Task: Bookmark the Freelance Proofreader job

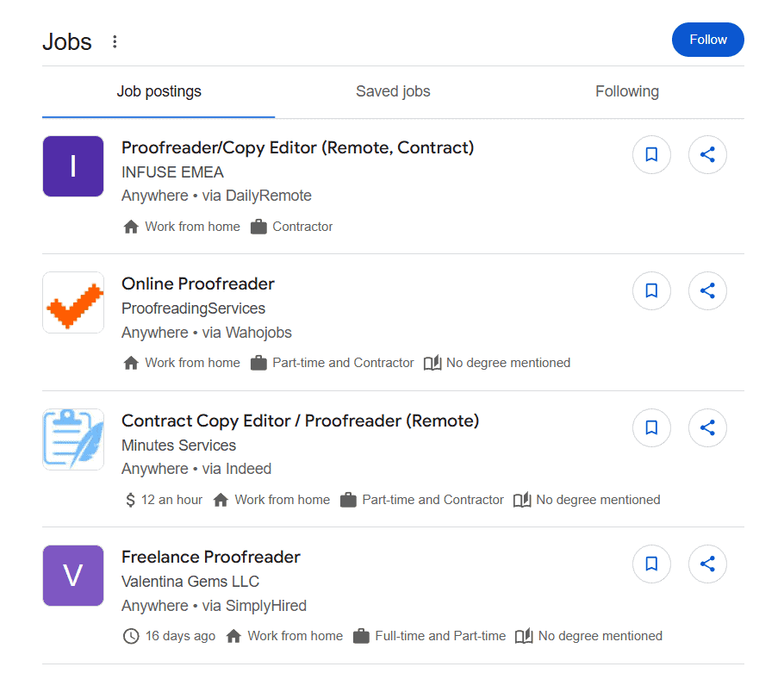Action: click(x=651, y=564)
